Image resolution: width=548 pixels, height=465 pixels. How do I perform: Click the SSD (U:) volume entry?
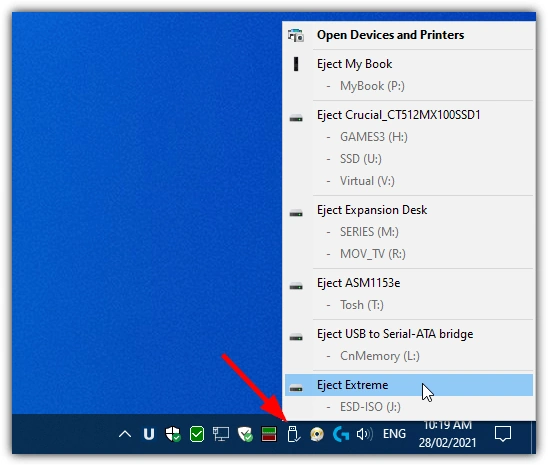(x=361, y=159)
